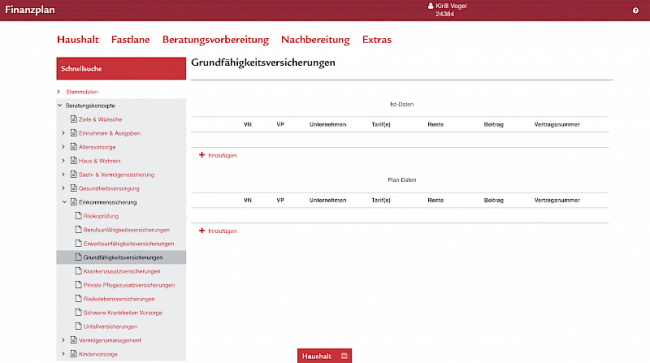Image resolution: width=650 pixels, height=363 pixels.
Task: Click the document icon beside Einnahmen & Ausgaben
Action: 73,133
